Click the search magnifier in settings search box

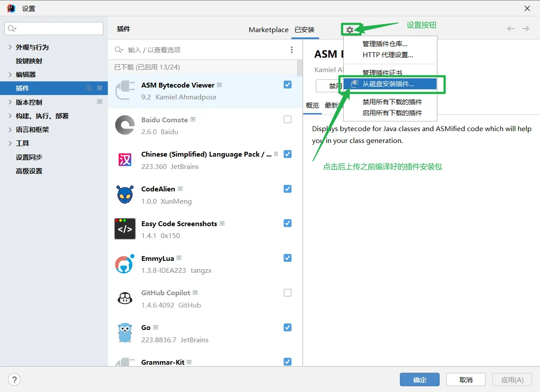click(x=11, y=29)
